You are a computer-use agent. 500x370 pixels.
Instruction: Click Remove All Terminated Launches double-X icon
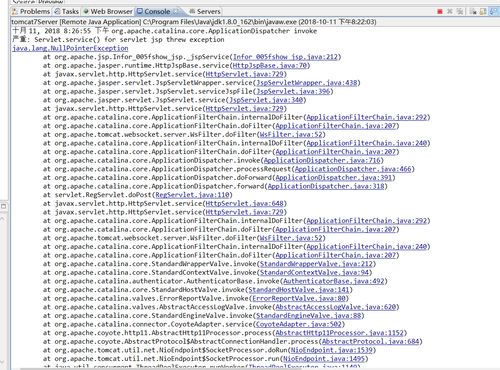460,12
